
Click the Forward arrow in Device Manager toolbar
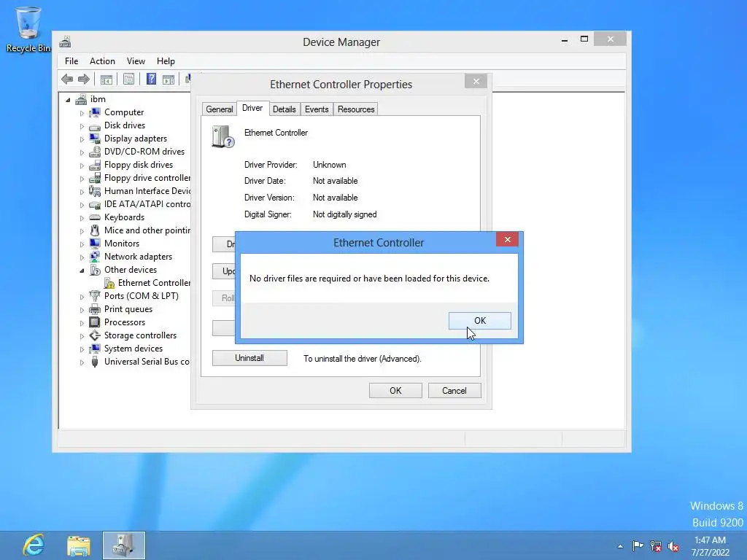(84, 79)
